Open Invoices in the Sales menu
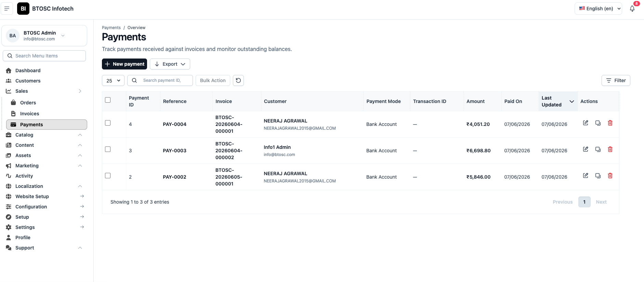This screenshot has height=282, width=644. pos(29,114)
